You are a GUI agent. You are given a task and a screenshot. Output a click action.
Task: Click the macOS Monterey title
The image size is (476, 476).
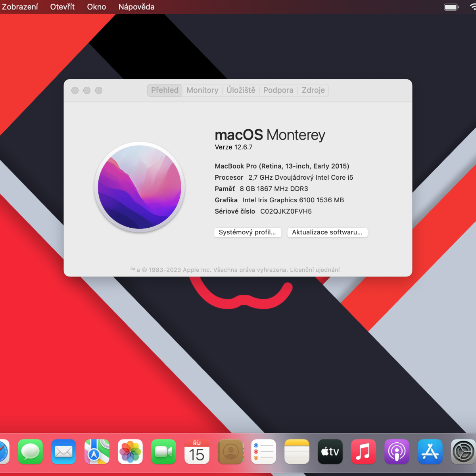[x=270, y=135]
